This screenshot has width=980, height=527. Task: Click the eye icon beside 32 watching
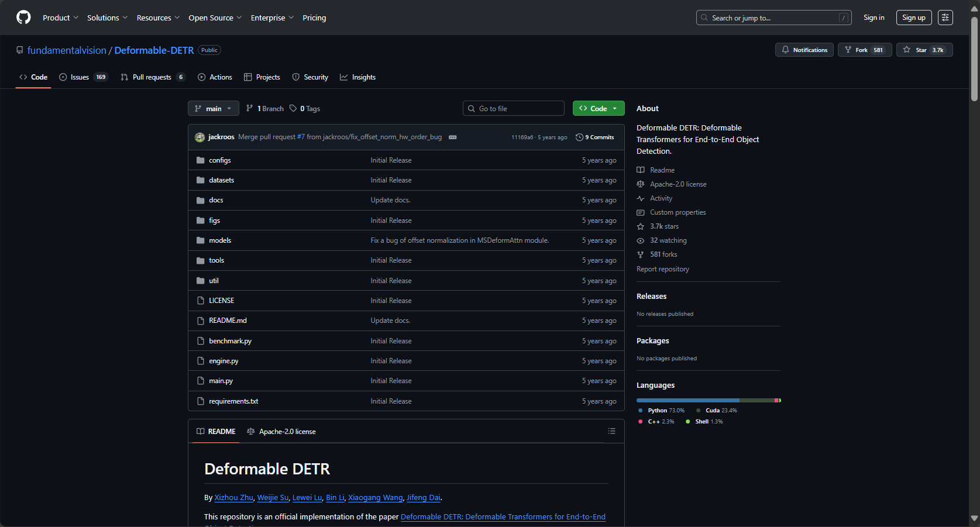pyautogui.click(x=641, y=240)
